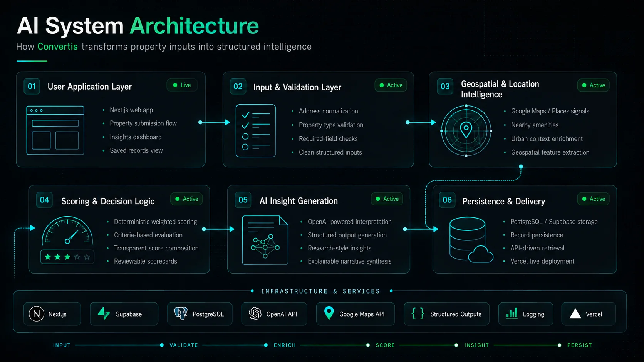The width and height of the screenshot is (644, 362).
Task: Click the Convertis name in the subtitle
Action: pos(57,47)
